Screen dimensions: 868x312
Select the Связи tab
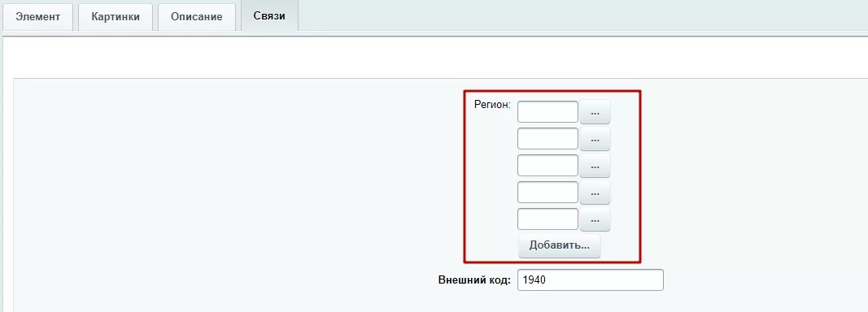[269, 15]
